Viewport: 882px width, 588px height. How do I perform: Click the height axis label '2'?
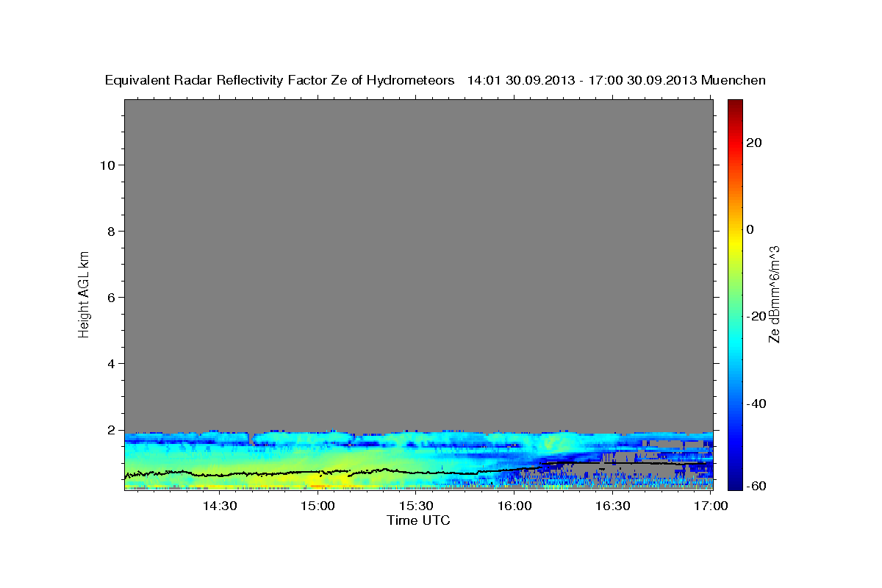click(x=110, y=430)
